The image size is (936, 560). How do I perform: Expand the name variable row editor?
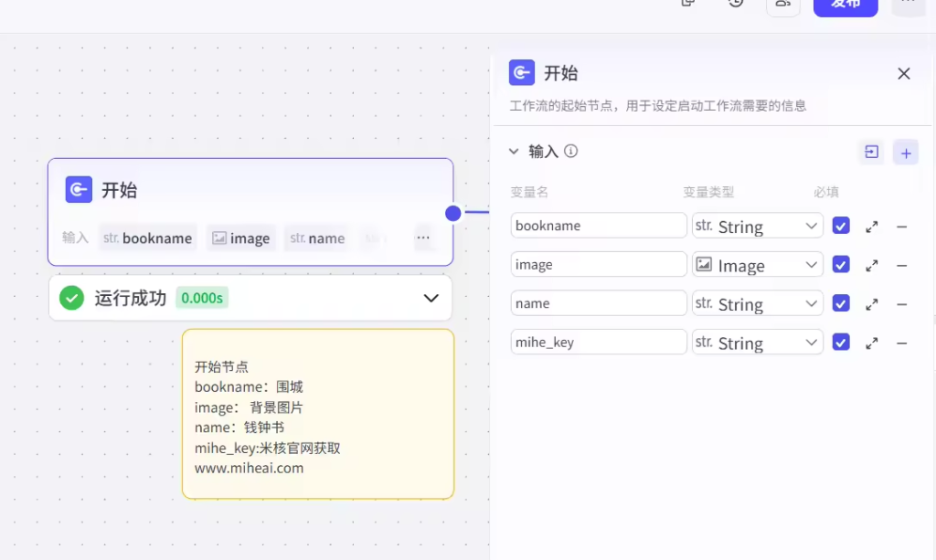coord(872,304)
